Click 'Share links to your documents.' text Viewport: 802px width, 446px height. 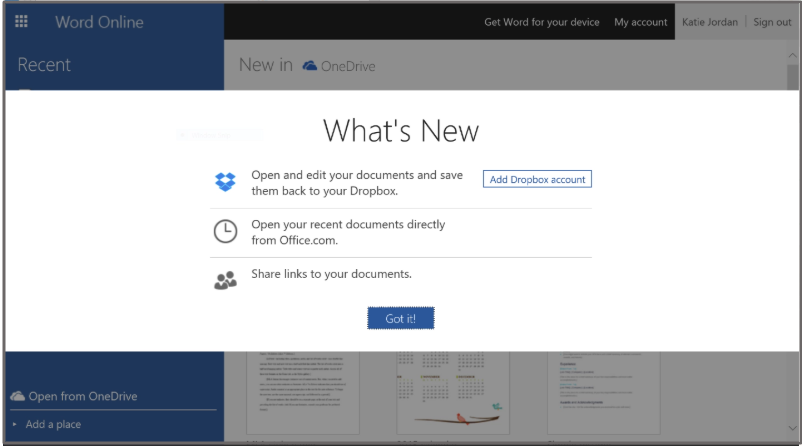pyautogui.click(x=331, y=274)
